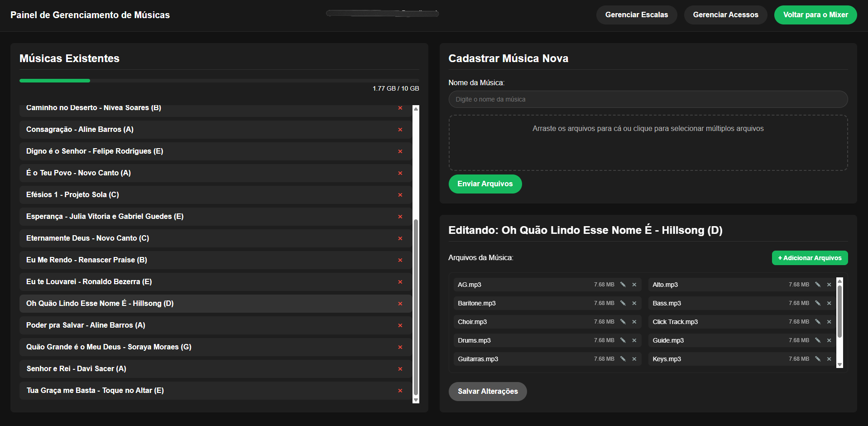
Task: Go back with Voltar para o Mixer
Action: click(x=815, y=15)
